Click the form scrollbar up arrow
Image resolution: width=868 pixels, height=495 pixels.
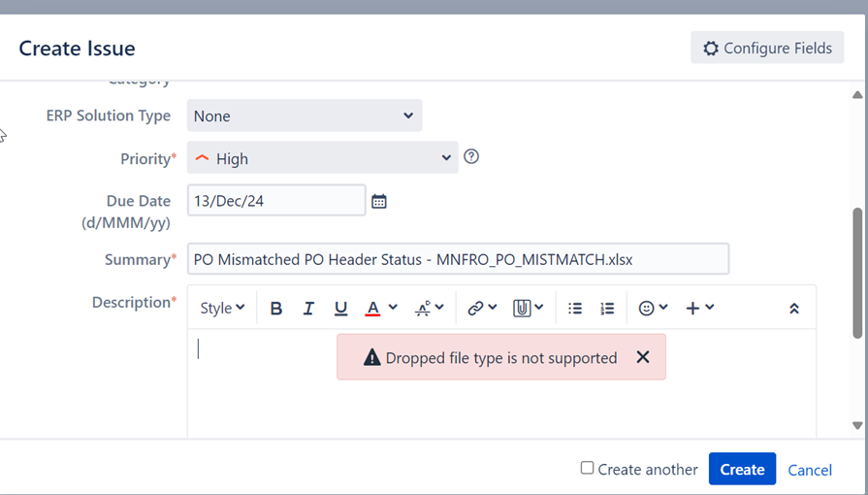coord(857,95)
